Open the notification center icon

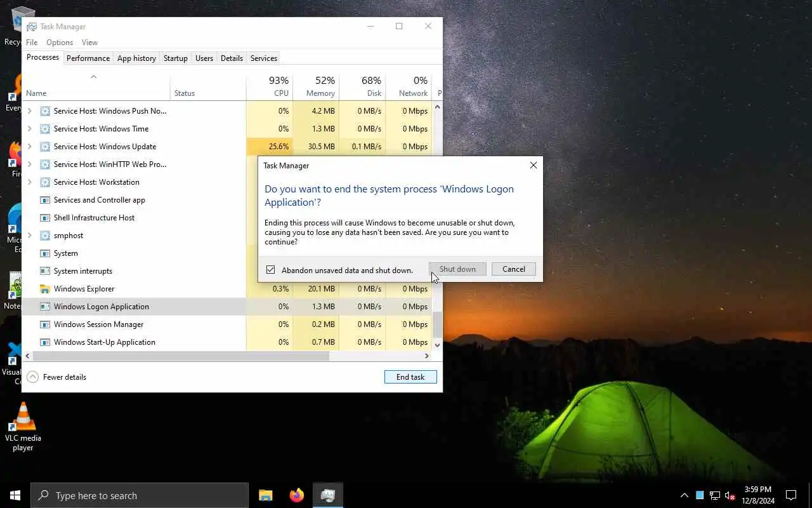[791, 495]
